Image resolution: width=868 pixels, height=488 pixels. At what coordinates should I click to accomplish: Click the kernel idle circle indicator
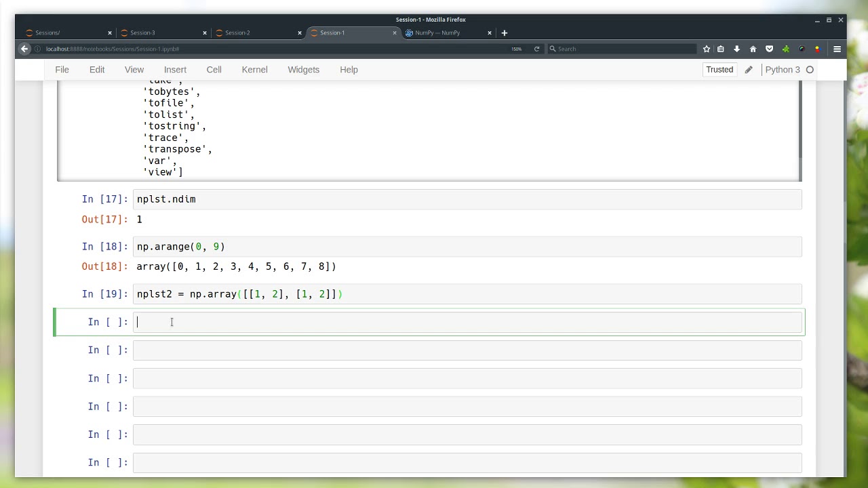tap(810, 70)
